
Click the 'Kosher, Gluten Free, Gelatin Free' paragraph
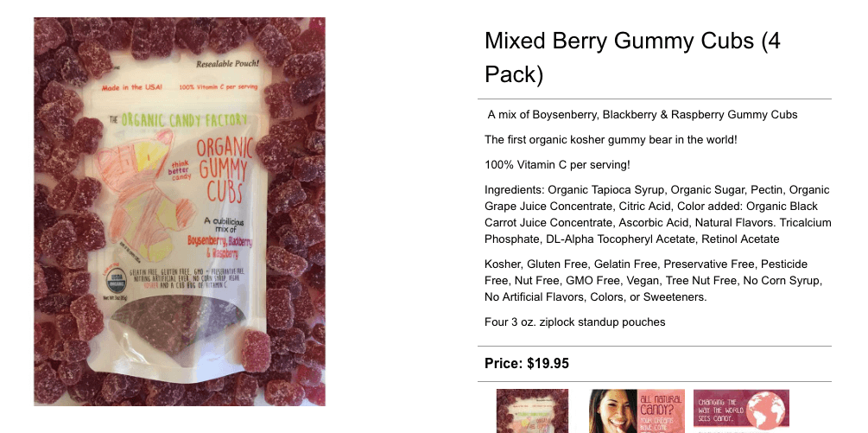click(653, 281)
